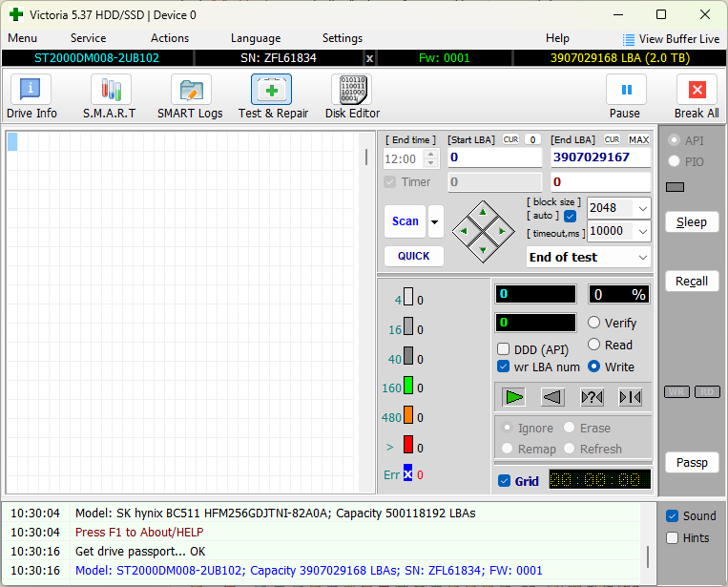The image size is (728, 587).
Task: Toggle the Grid checkbox
Action: (504, 481)
